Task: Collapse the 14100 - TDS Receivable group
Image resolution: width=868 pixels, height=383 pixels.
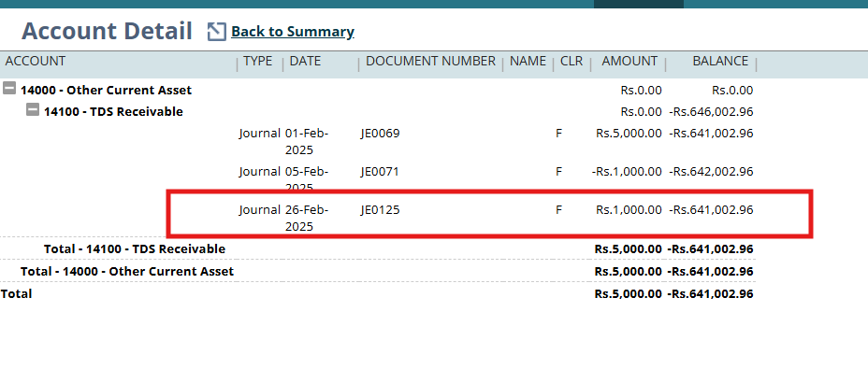Action: tap(33, 111)
